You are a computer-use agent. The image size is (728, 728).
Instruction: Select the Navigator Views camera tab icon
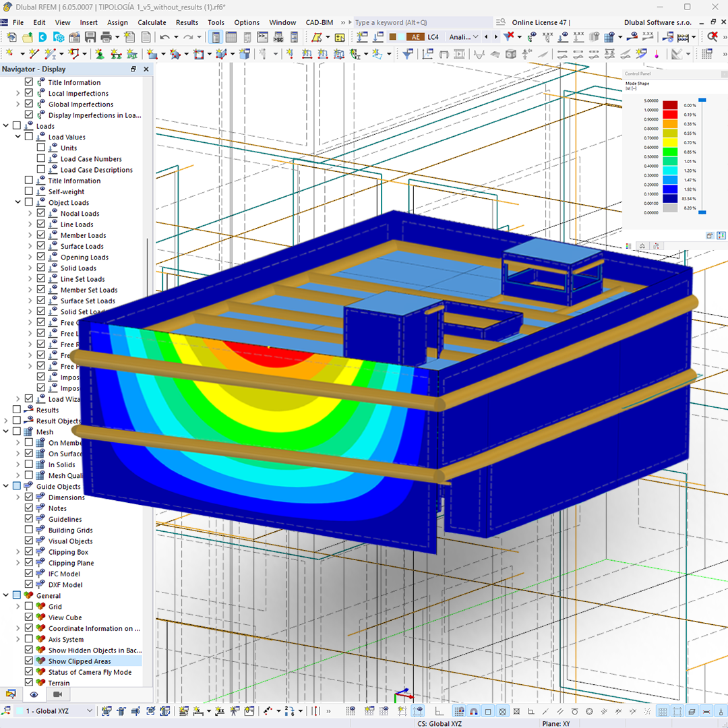point(57,694)
